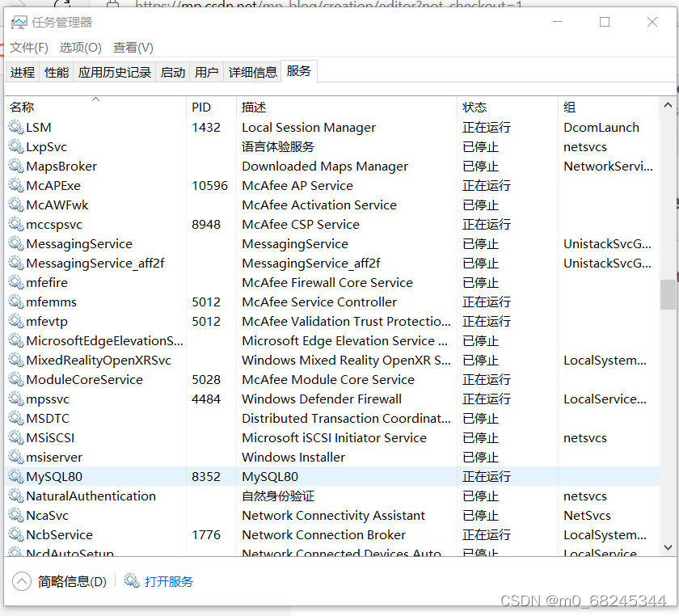Viewport: 679px width, 616px height.
Task: Open the 打开服务 link
Action: [169, 581]
